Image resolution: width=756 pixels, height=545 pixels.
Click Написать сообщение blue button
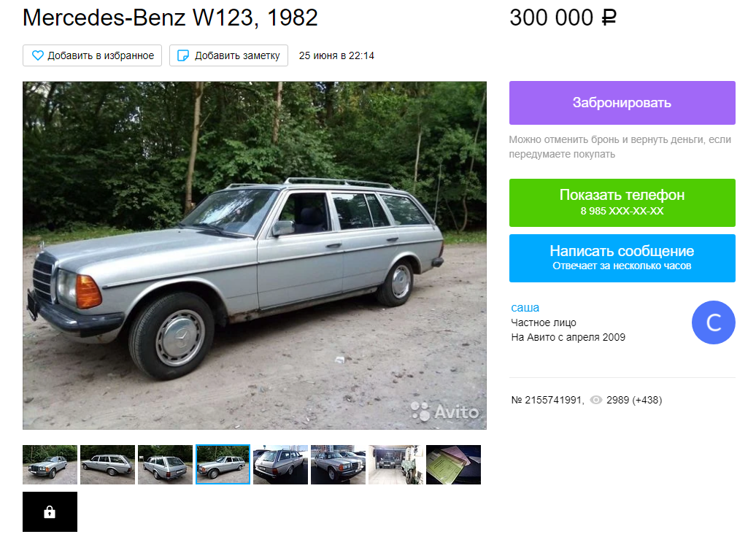point(622,258)
